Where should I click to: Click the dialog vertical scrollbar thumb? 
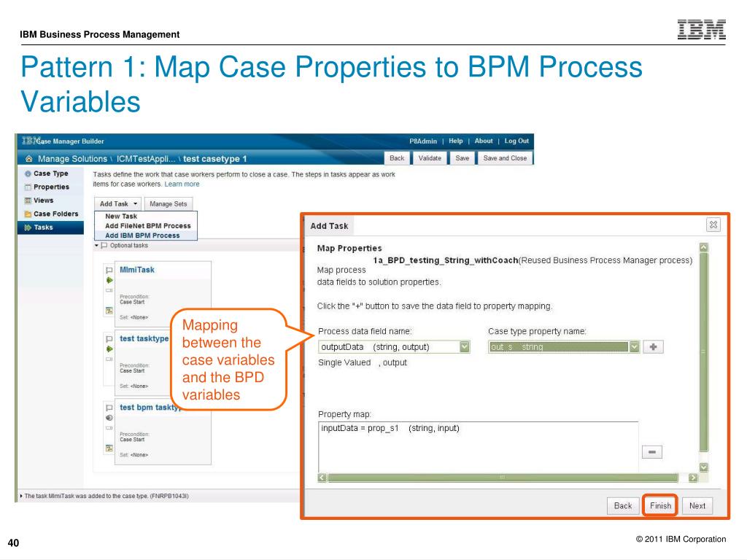point(704,352)
